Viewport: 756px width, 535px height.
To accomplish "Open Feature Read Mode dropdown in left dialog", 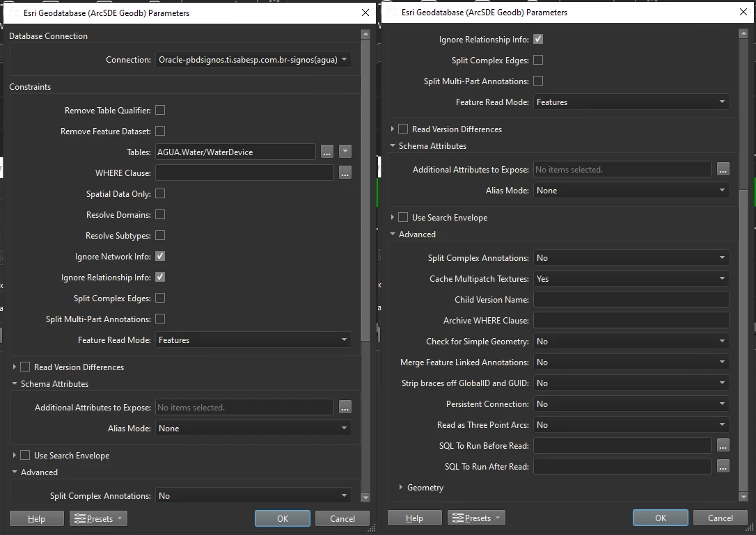I will pyautogui.click(x=253, y=340).
